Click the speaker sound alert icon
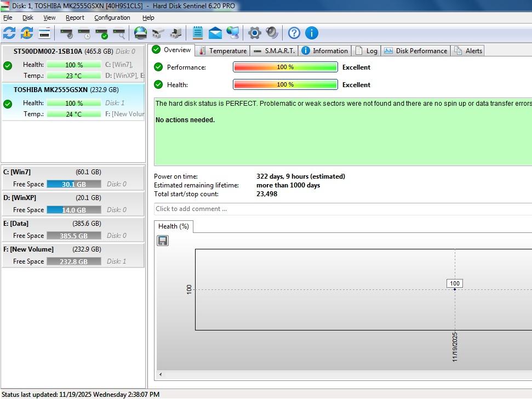 (x=272, y=33)
